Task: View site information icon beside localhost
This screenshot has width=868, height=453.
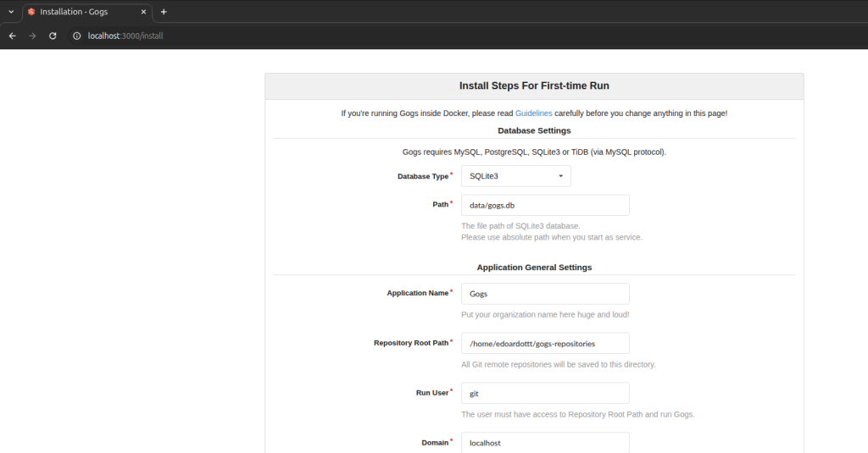Action: pos(77,36)
